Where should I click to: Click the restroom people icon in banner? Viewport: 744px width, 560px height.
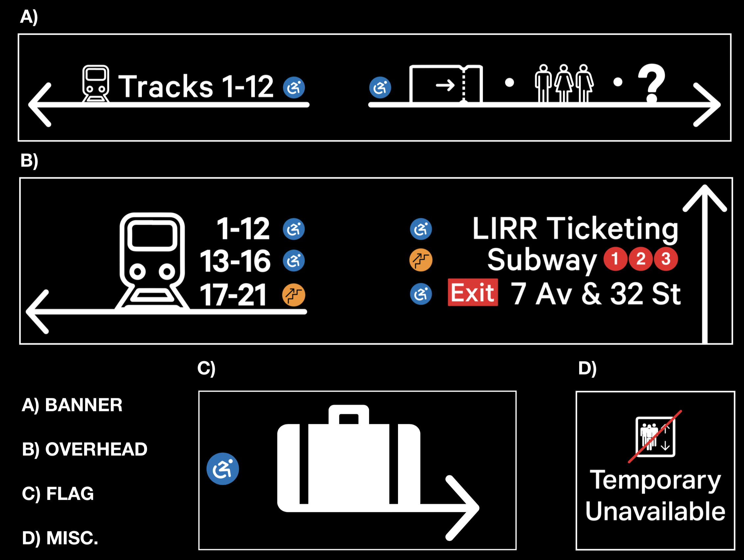pos(564,83)
